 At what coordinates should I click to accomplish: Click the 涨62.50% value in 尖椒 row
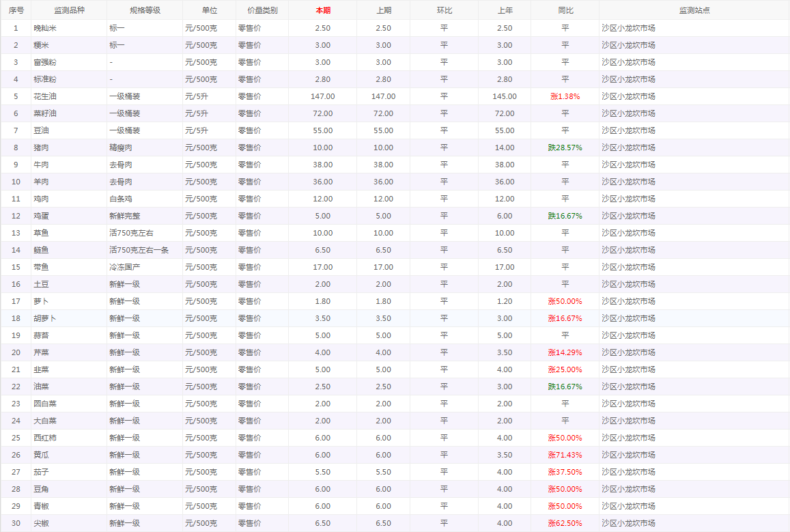point(565,523)
